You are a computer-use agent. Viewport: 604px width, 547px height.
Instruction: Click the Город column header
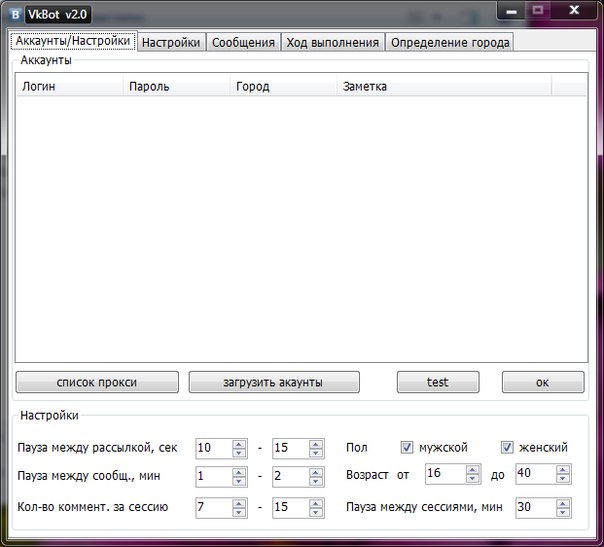point(283,86)
